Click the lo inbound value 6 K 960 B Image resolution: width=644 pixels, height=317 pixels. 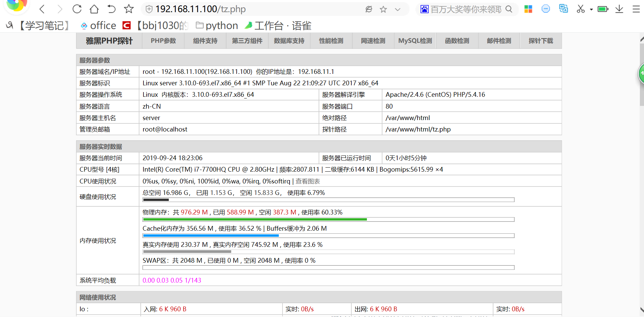point(173,309)
